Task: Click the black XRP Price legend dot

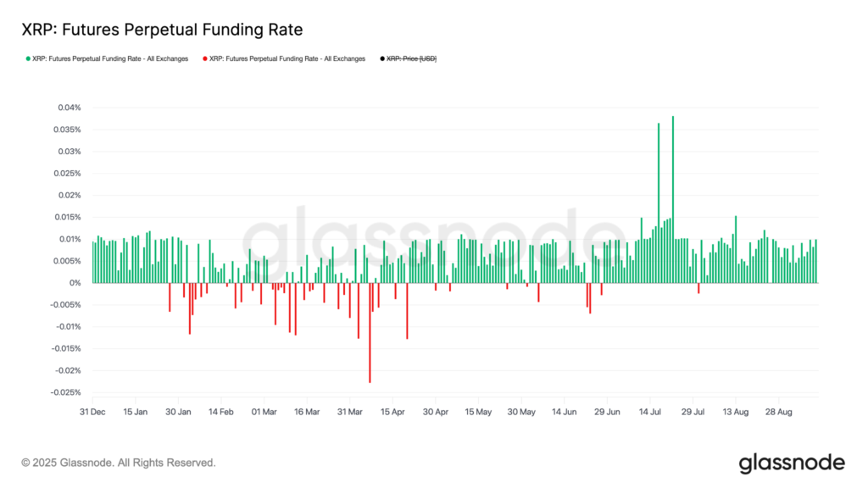Action: pyautogui.click(x=382, y=58)
